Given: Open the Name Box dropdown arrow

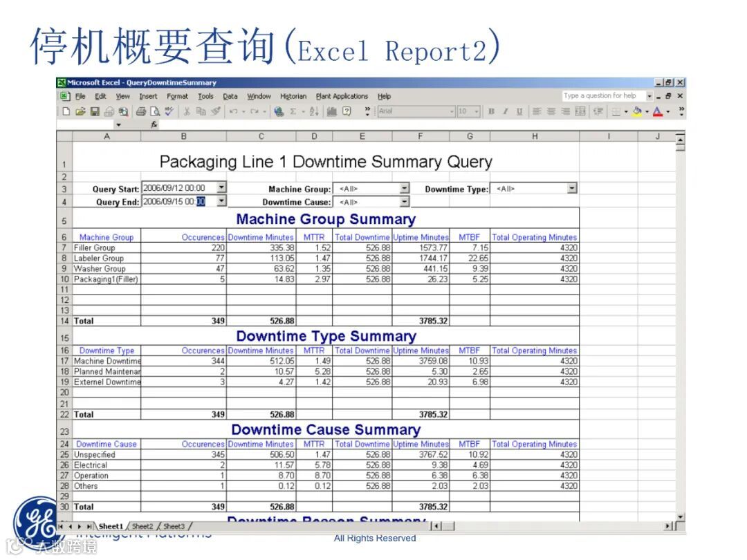Looking at the screenshot, I should pyautogui.click(x=119, y=124).
